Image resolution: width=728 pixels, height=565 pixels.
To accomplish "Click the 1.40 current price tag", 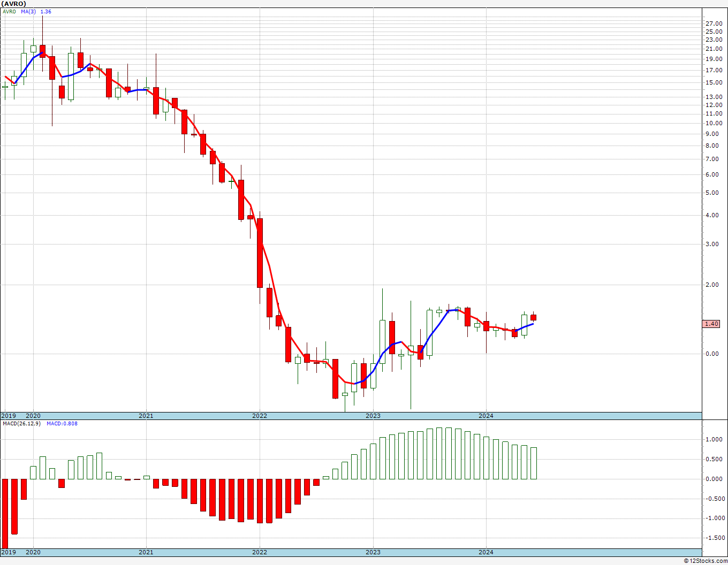I will [x=711, y=324].
